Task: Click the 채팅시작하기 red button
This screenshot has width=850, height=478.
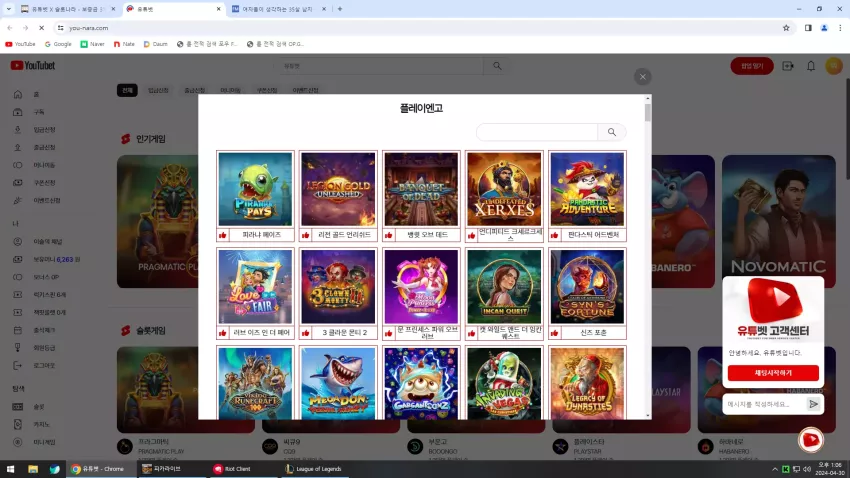Action: tap(773, 373)
